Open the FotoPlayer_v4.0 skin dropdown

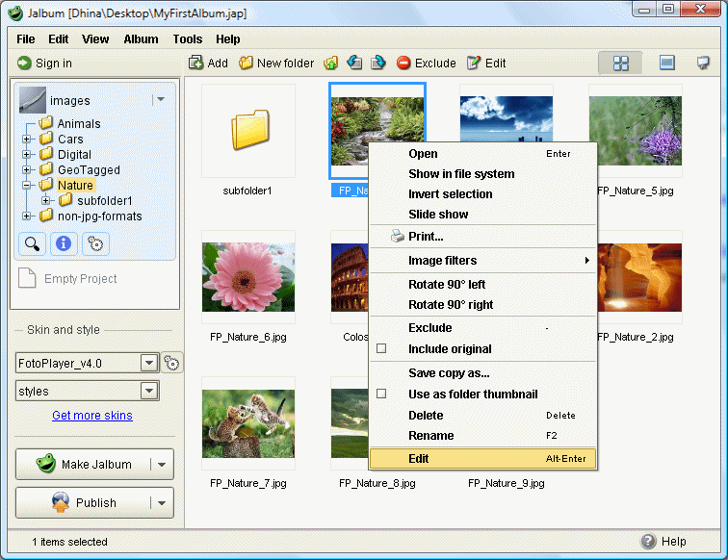149,363
